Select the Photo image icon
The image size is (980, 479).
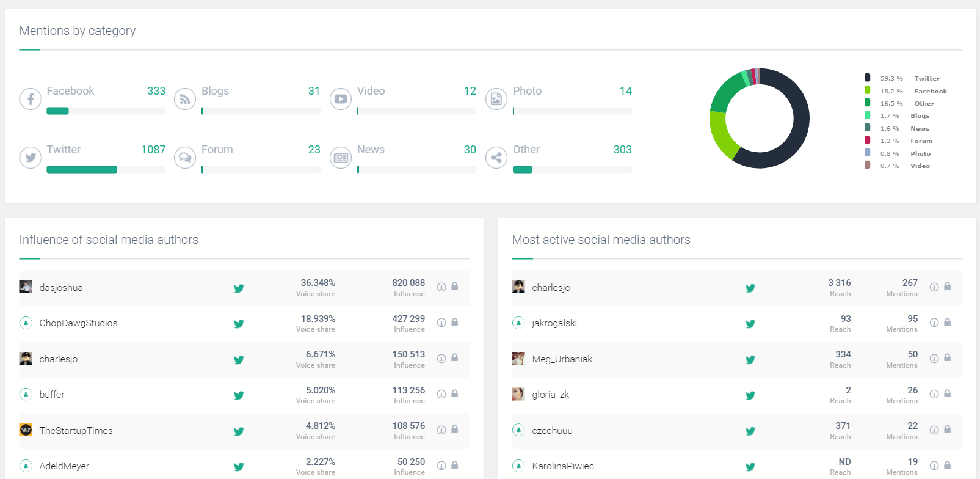[496, 99]
